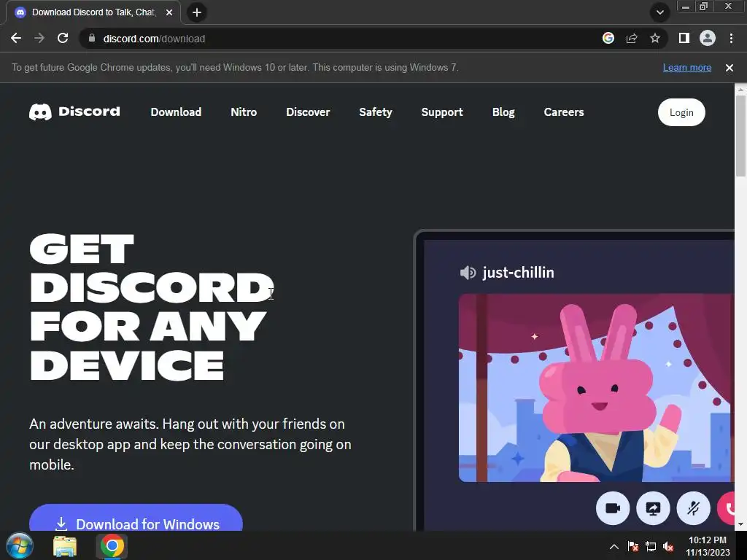Viewport: 747px width, 560px height.
Task: Click the screen share button in mockup
Action: [x=653, y=508]
